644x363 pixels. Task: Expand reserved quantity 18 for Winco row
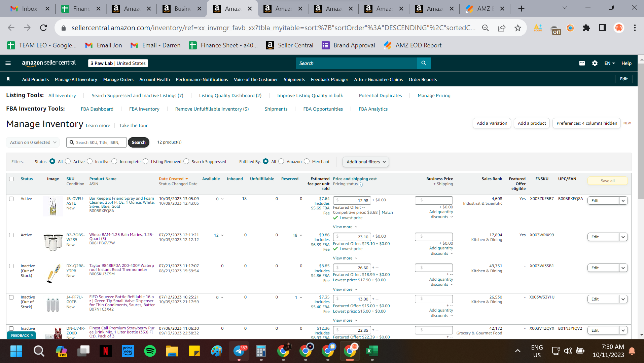click(x=297, y=235)
